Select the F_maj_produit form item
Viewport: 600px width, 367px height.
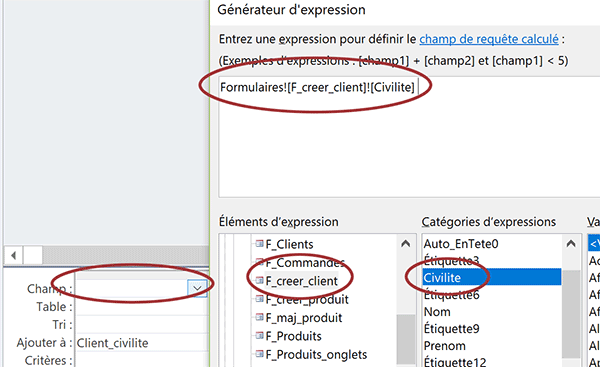point(304,317)
